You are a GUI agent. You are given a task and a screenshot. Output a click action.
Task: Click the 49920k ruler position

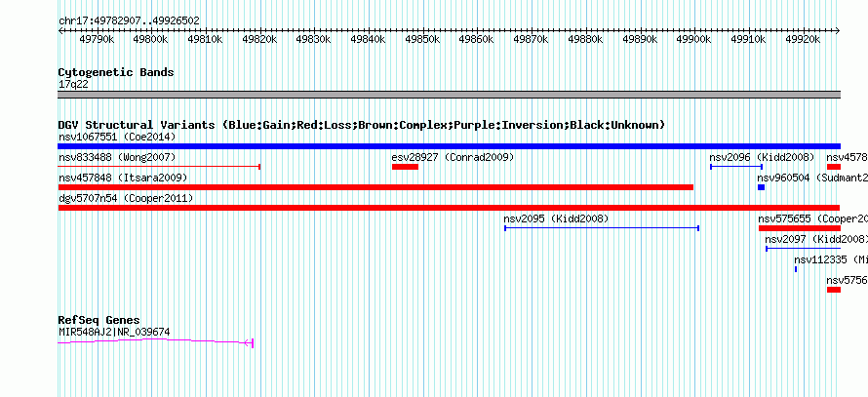[805, 39]
